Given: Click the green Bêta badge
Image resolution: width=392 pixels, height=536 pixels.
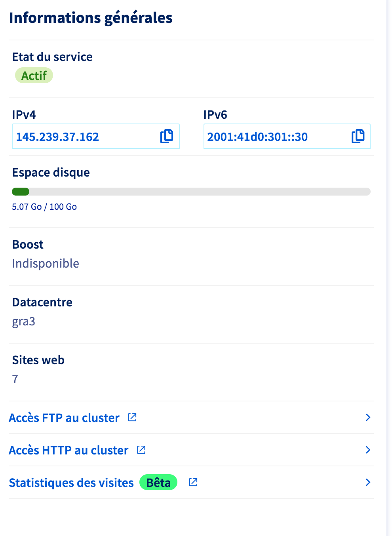Looking at the screenshot, I should [x=158, y=483].
